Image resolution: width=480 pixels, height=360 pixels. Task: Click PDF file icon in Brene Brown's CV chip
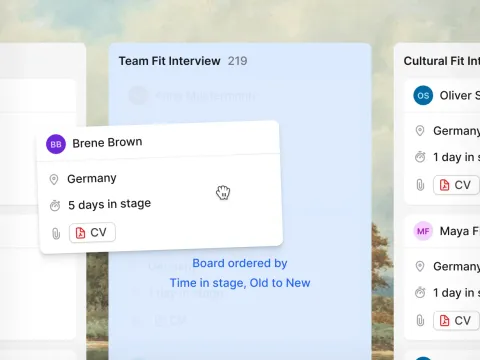(x=80, y=233)
